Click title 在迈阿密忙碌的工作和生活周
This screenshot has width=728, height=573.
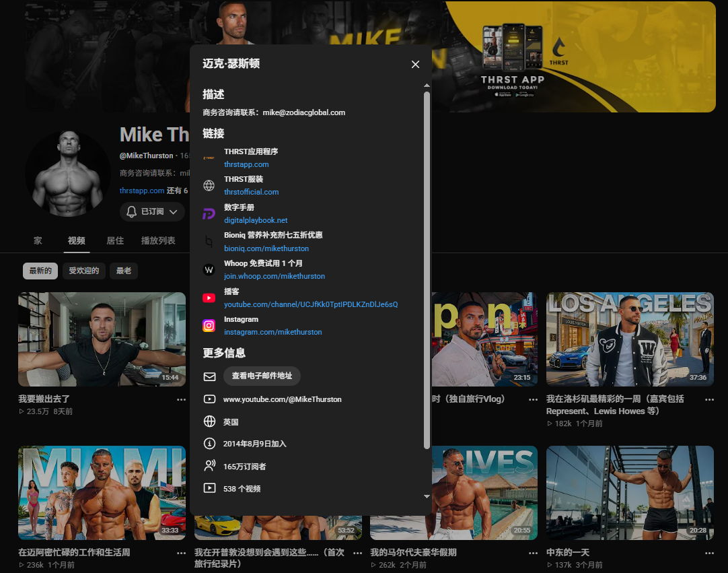(x=74, y=552)
